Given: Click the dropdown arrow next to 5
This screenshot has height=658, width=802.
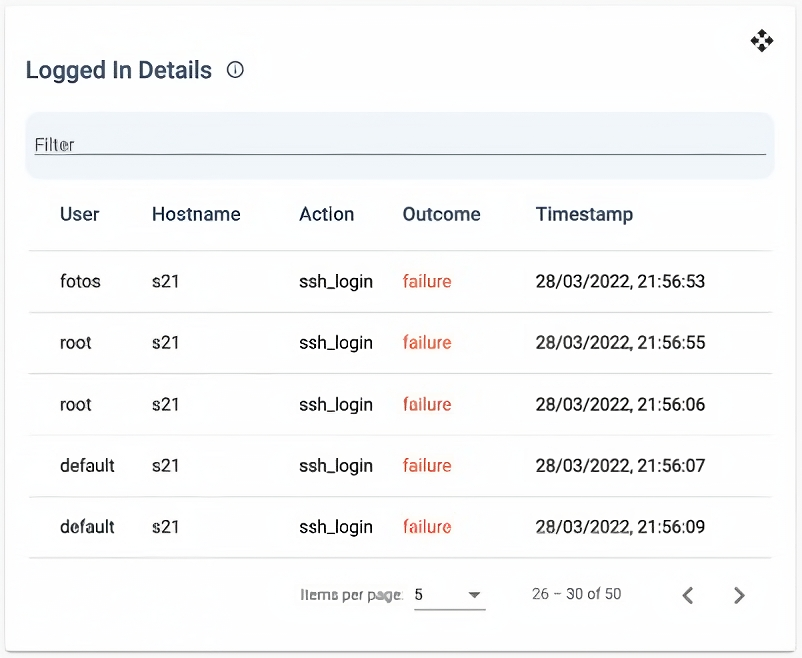Looking at the screenshot, I should pos(475,595).
